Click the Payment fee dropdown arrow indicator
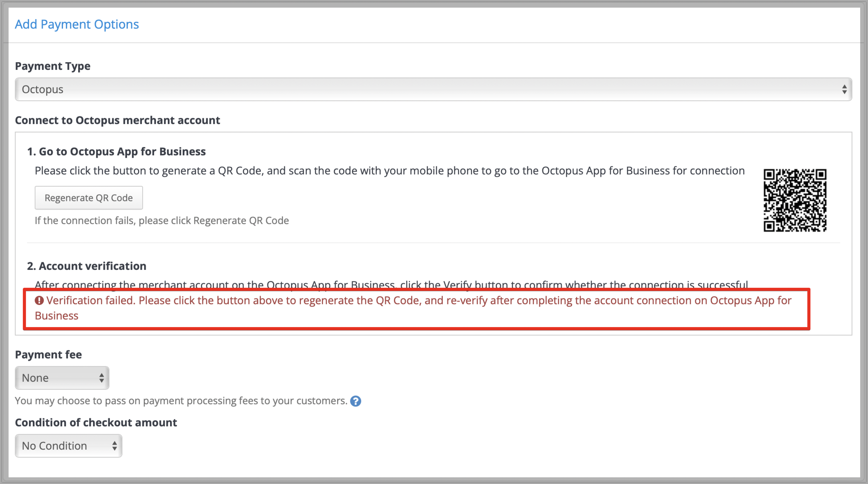Screen dimensions: 868x484 [x=101, y=378]
